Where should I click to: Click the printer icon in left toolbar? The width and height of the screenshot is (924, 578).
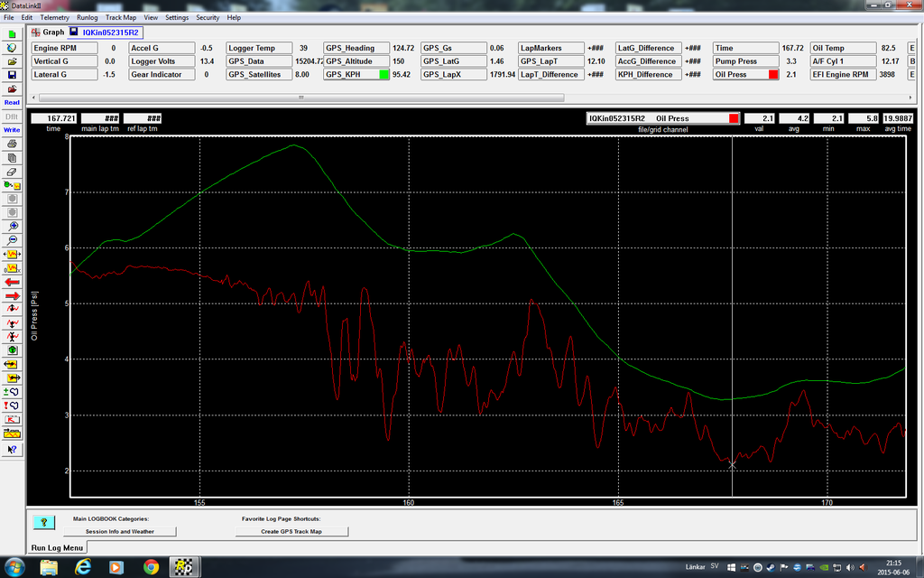[13, 144]
